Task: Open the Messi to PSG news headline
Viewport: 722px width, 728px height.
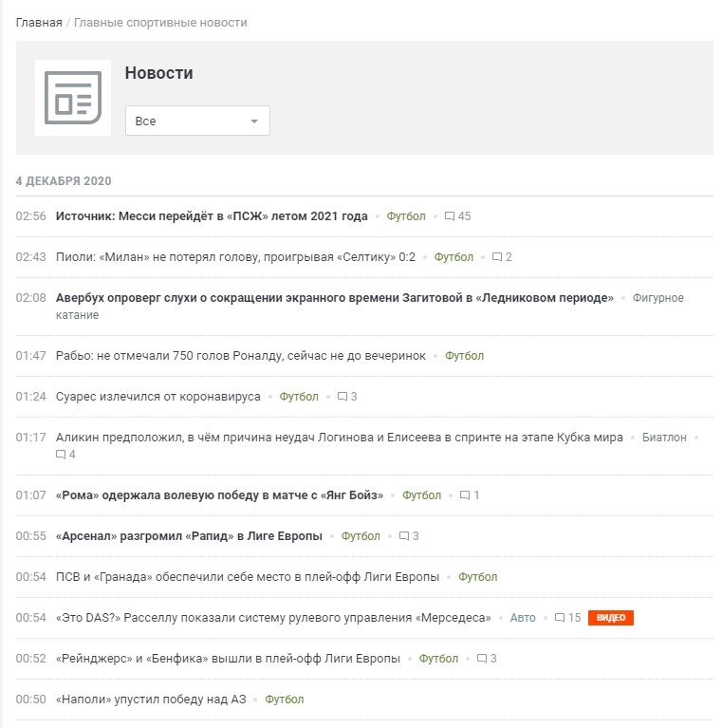Action: click(x=212, y=215)
